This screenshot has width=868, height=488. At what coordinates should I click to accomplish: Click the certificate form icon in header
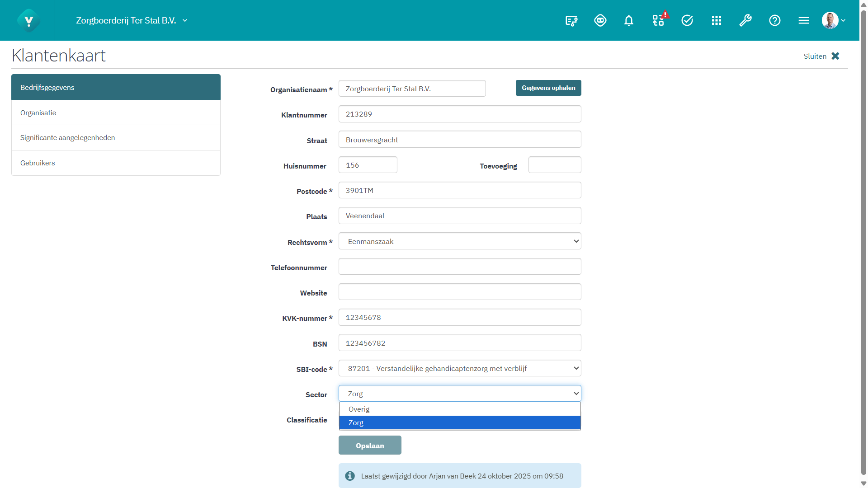[x=571, y=20]
